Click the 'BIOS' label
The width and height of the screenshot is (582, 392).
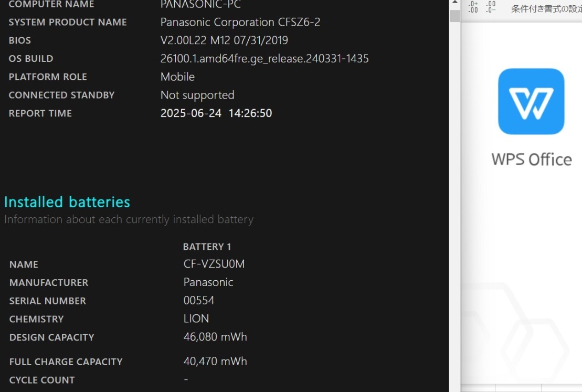tap(19, 40)
